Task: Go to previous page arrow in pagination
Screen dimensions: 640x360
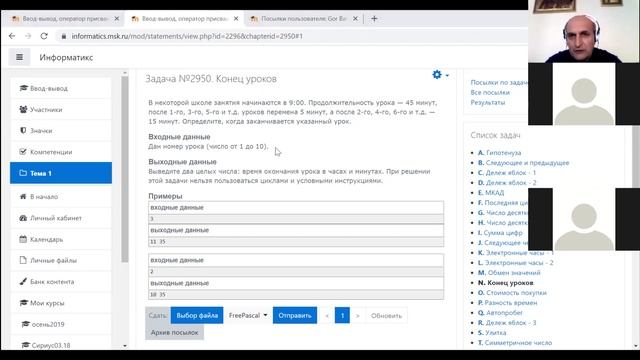Action: pos(327,316)
